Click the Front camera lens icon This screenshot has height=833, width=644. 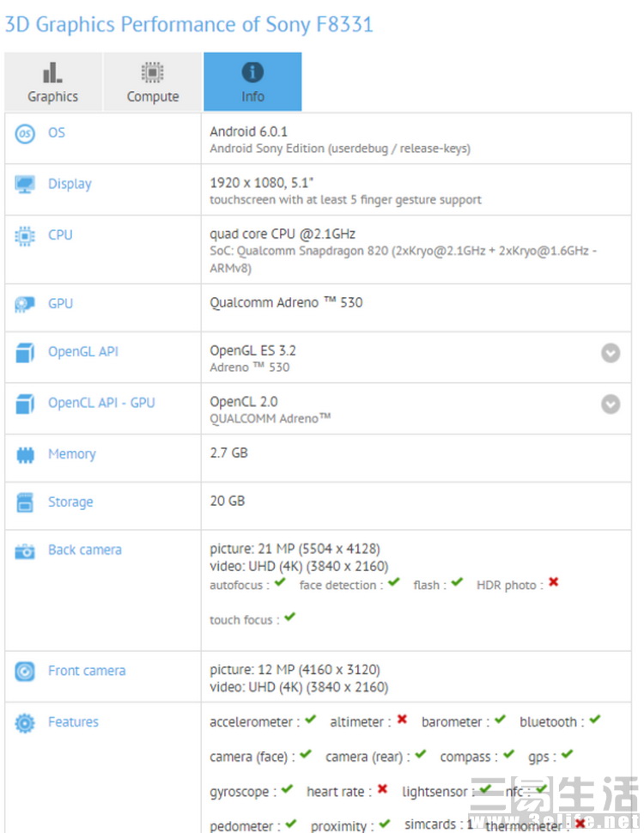25,672
